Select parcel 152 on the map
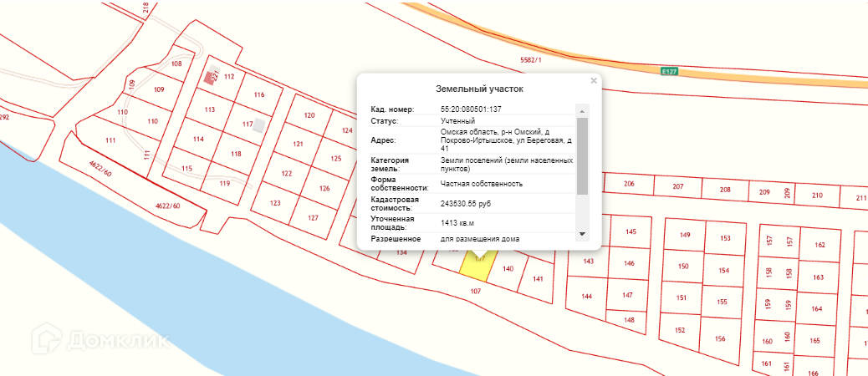 tap(680, 330)
